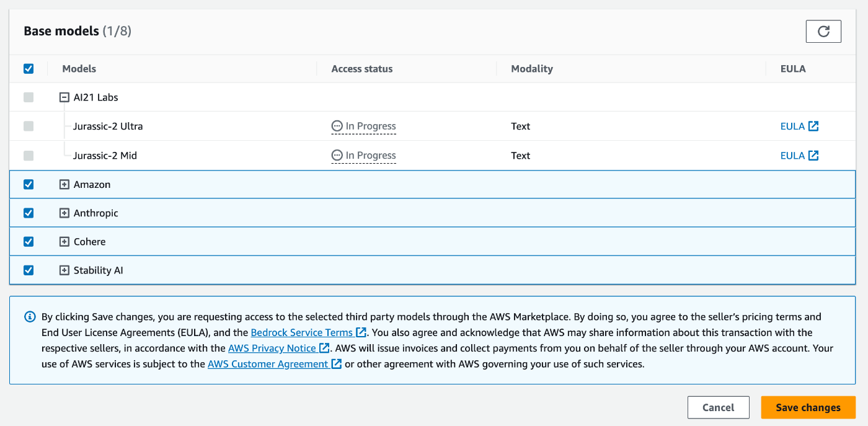Open external link icon next to Jurassic-2 Mid EULA

click(813, 155)
